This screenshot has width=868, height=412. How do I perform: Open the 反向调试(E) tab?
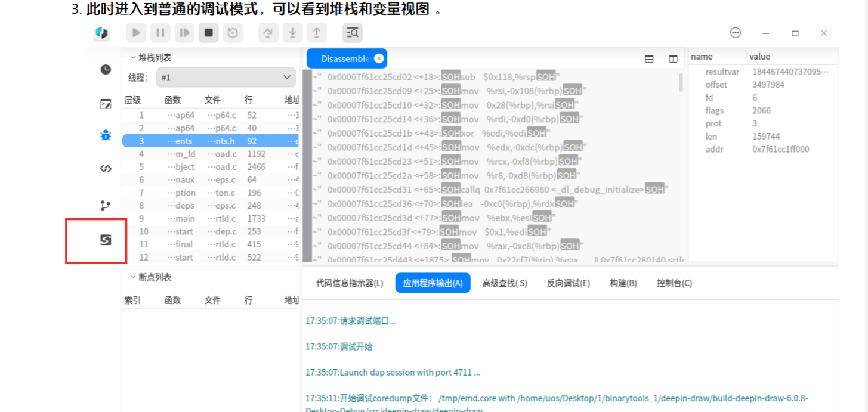569,283
